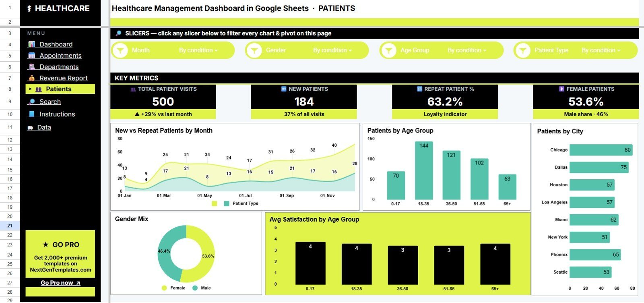Click the 63.2% repeat patient value
Screen dimensions: 644x303
445,102
